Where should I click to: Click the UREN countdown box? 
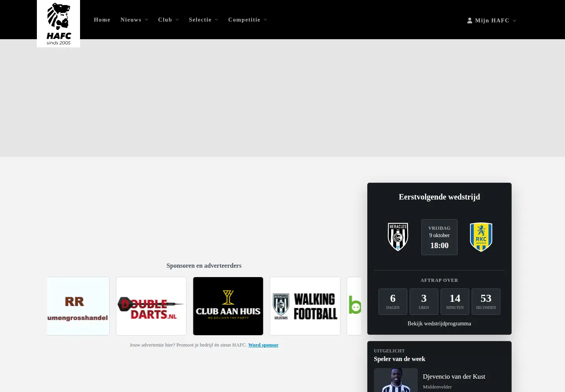pyautogui.click(x=424, y=301)
